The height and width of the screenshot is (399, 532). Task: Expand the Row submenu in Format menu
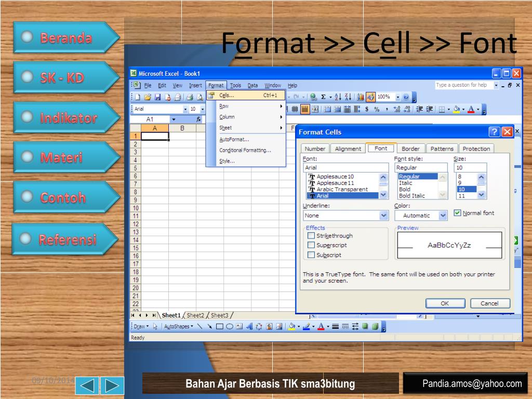246,106
